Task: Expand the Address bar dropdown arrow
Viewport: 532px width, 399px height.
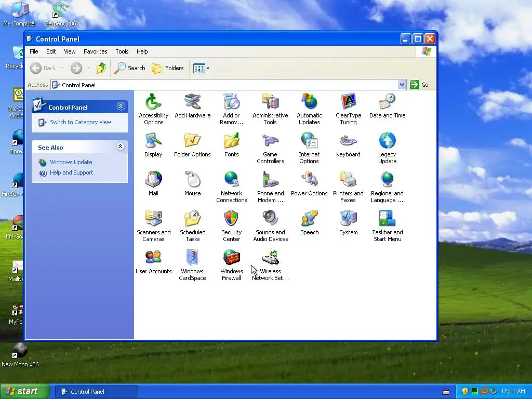Action: point(402,85)
